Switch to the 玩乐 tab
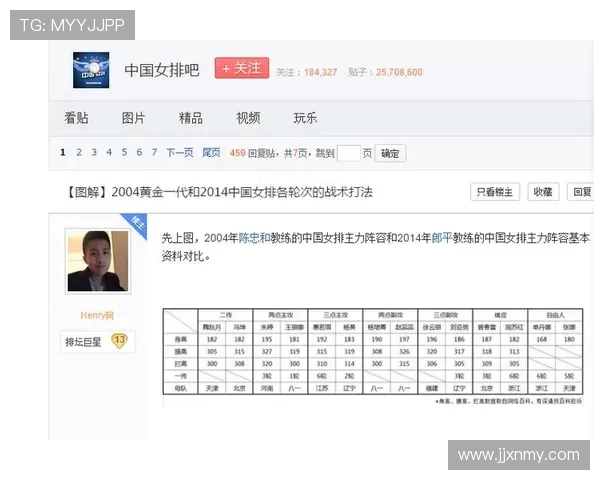The image size is (600, 480). tap(305, 118)
